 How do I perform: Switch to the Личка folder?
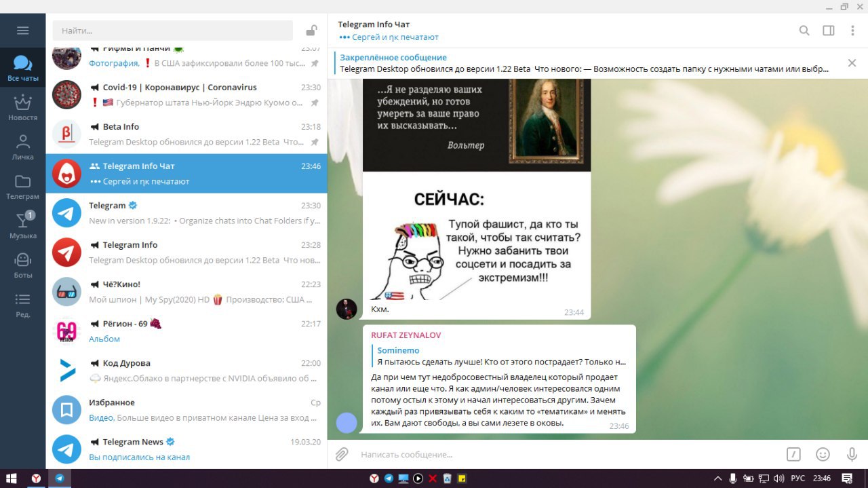pyautogui.click(x=22, y=147)
